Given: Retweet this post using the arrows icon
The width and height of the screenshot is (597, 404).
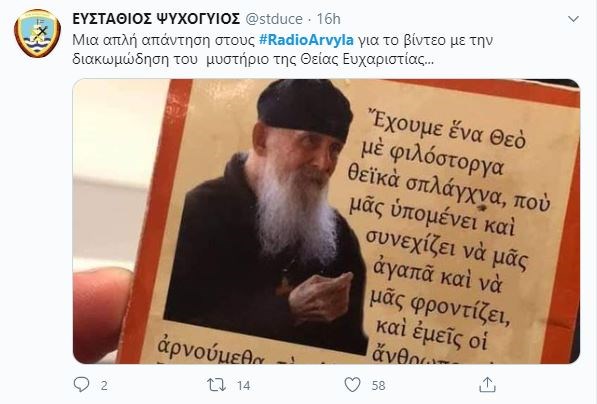Looking at the screenshot, I should click(216, 385).
